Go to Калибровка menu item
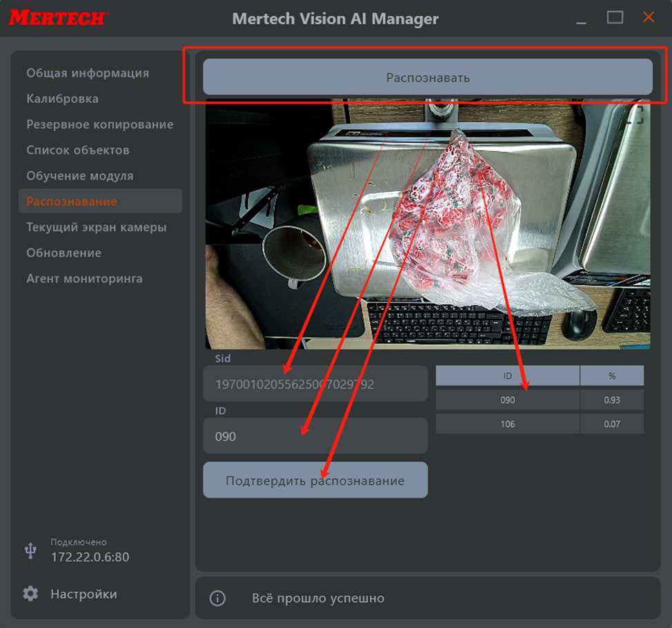This screenshot has width=672, height=628. 62,99
